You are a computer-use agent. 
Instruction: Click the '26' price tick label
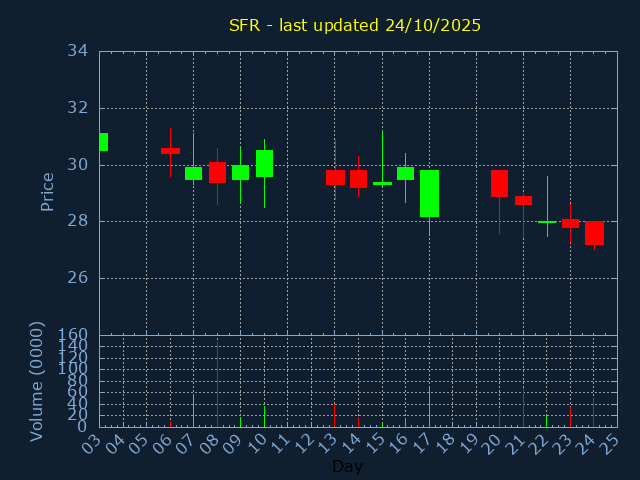click(78, 278)
